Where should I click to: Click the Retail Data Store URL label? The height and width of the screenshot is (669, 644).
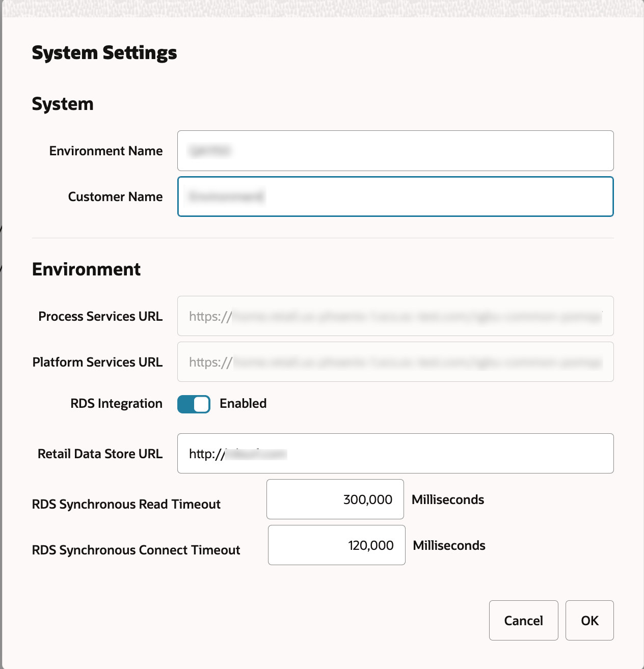[100, 454]
